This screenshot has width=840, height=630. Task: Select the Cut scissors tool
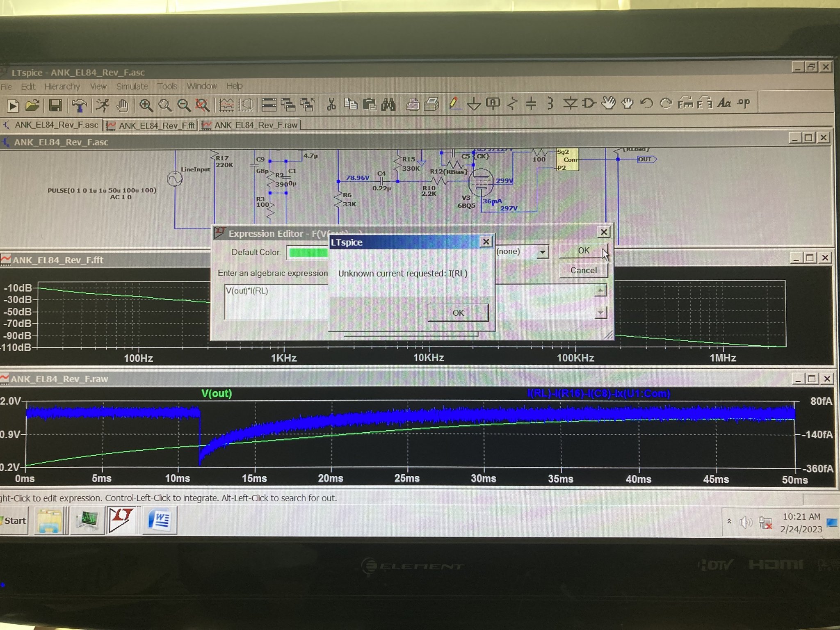tap(331, 104)
